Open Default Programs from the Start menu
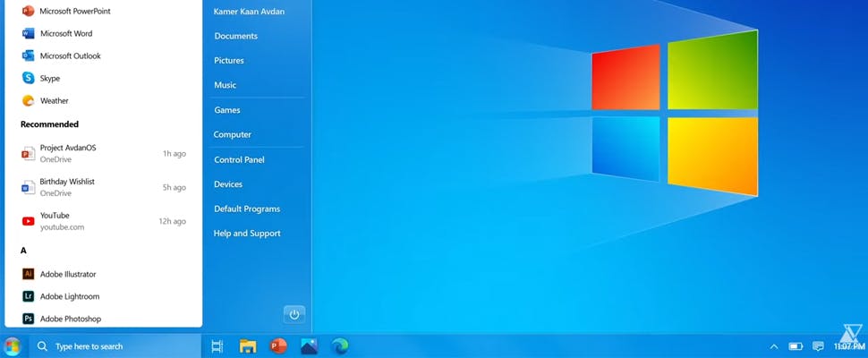 pos(247,209)
